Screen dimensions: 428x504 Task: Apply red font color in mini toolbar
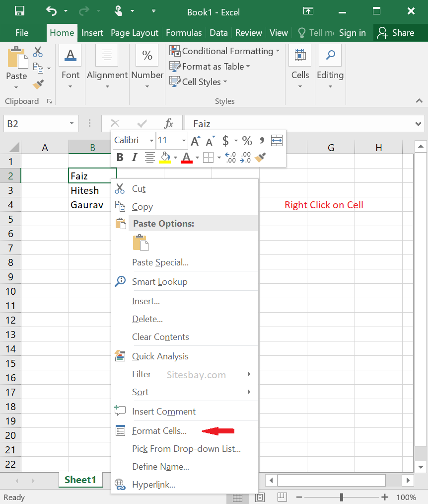tap(187, 158)
